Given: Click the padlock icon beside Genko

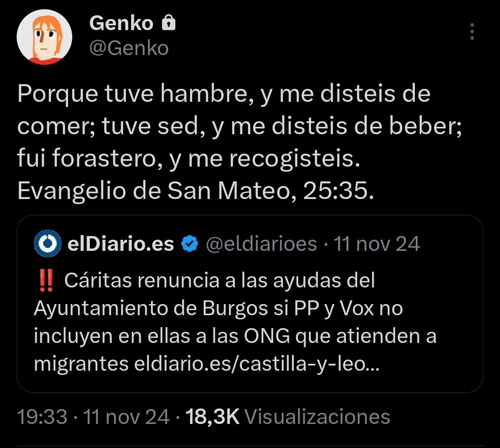Looking at the screenshot, I should tap(169, 23).
